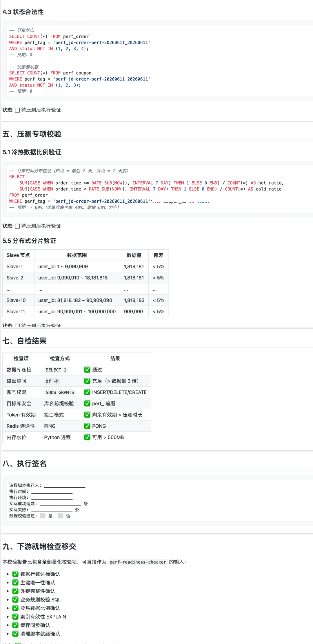Viewport: 313px width, 644px height.
Task: Click the 实际失败 blank line
Action: pos(52,510)
